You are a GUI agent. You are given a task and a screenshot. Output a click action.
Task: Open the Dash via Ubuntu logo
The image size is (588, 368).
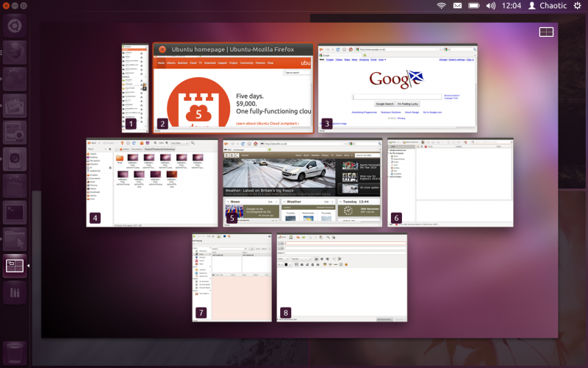15,26
